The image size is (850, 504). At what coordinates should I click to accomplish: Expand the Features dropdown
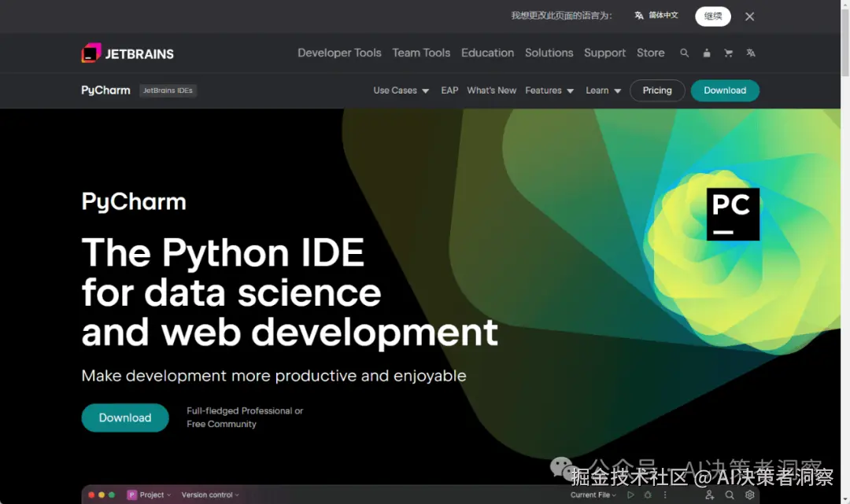pos(549,90)
